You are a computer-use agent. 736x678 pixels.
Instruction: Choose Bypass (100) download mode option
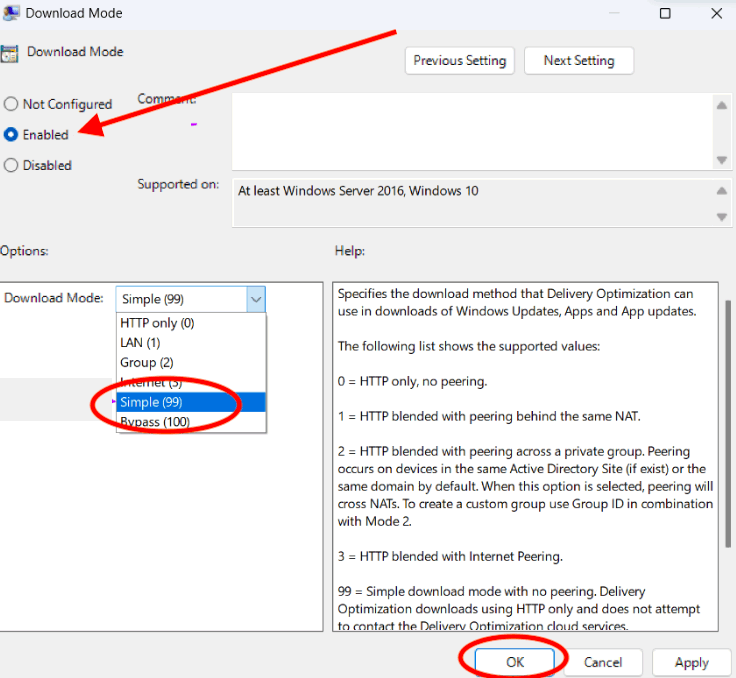[x=157, y=422]
